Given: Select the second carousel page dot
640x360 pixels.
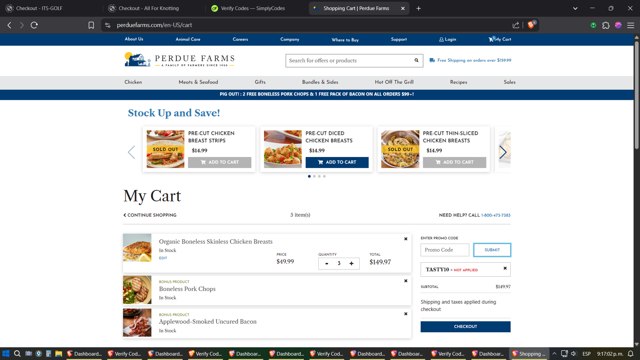Looking at the screenshot, I should (x=314, y=176).
